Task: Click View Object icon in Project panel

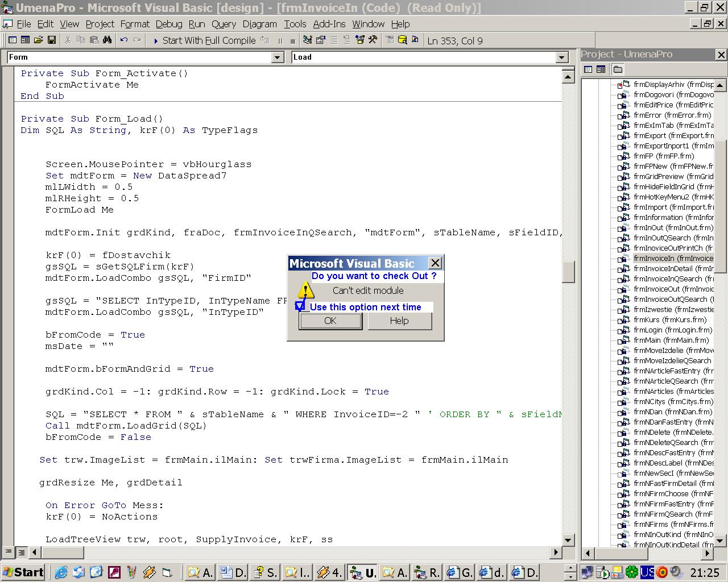Action: pyautogui.click(x=601, y=69)
